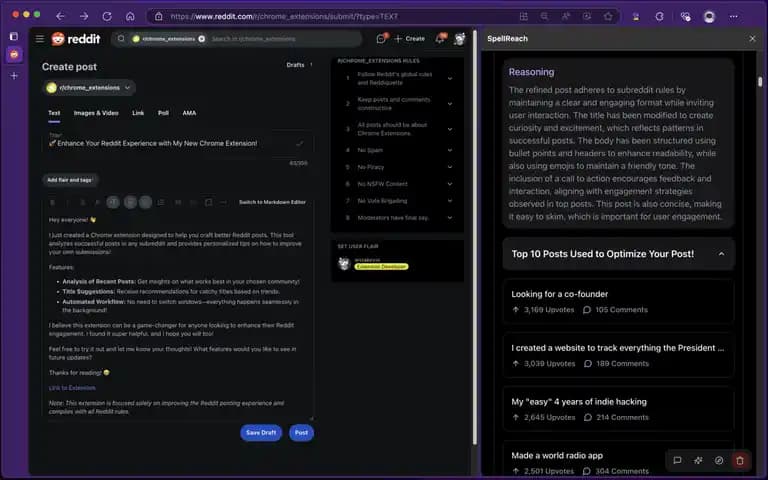Select the Text post tab
The image size is (768, 480).
54,113
